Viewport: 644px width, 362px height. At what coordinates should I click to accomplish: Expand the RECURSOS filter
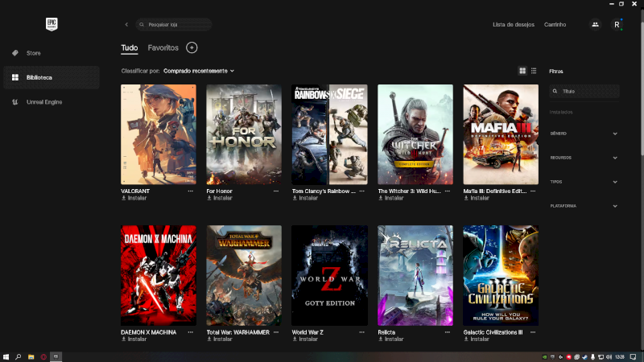point(584,158)
